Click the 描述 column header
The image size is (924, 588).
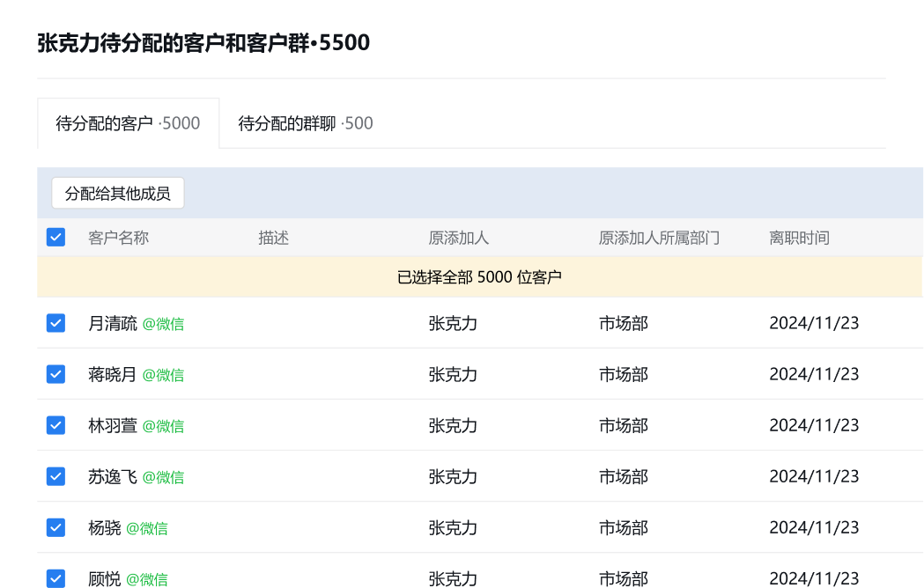pyautogui.click(x=274, y=238)
